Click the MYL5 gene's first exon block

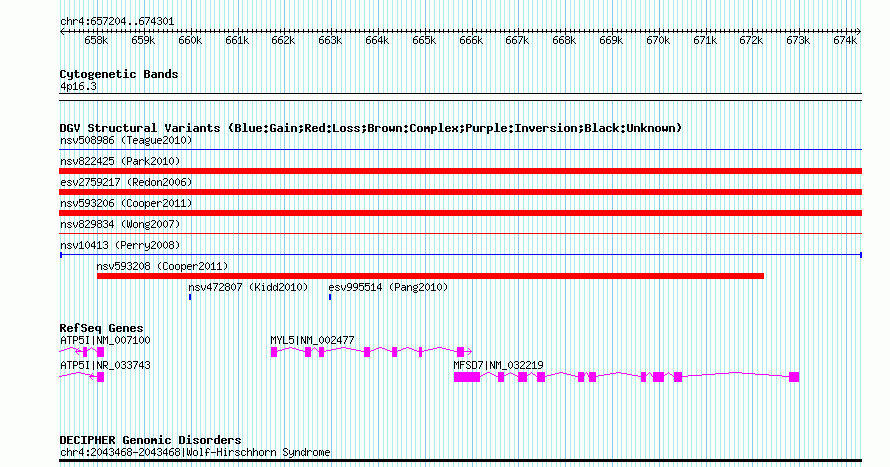pyautogui.click(x=274, y=352)
